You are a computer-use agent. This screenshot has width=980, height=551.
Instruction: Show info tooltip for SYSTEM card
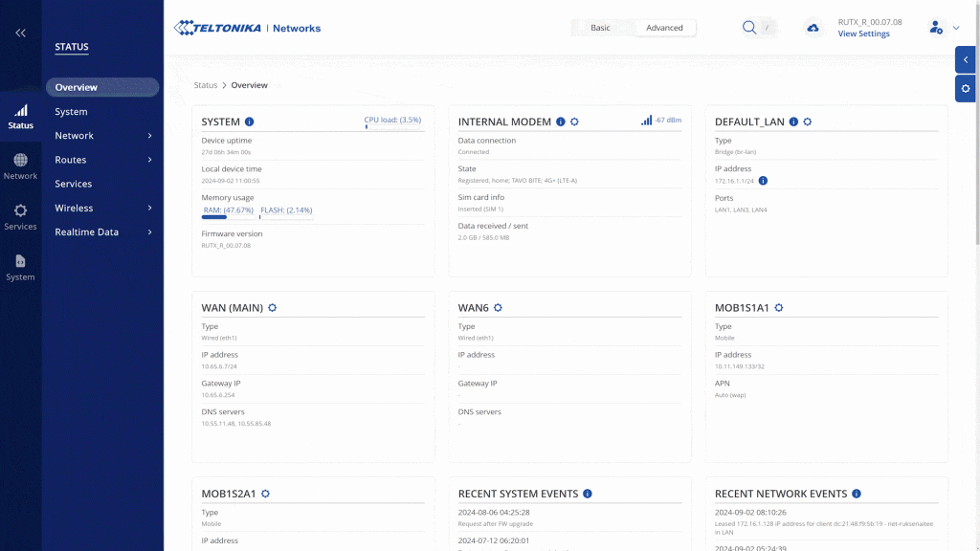[x=249, y=122]
